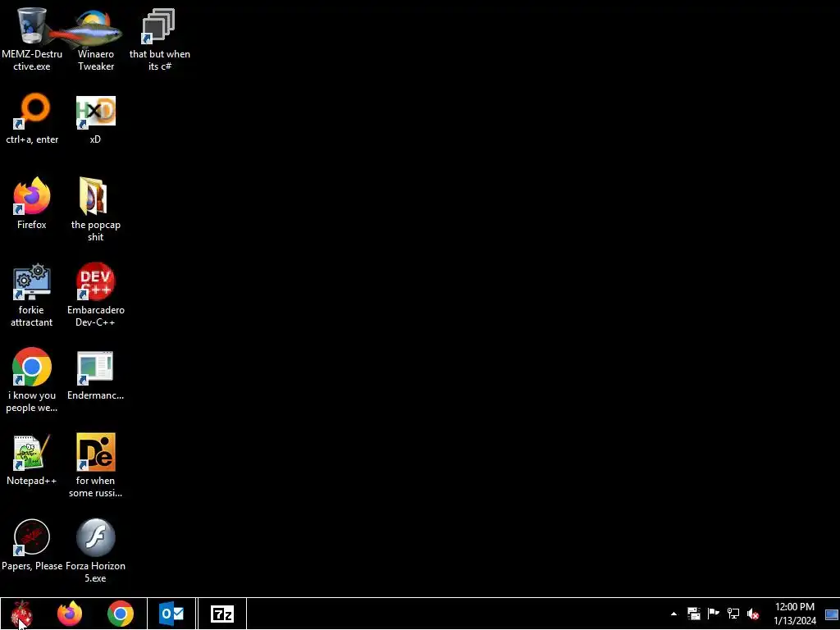Click the 'Notepad++' label text
Screen dimensions: 840x630
[32, 481]
